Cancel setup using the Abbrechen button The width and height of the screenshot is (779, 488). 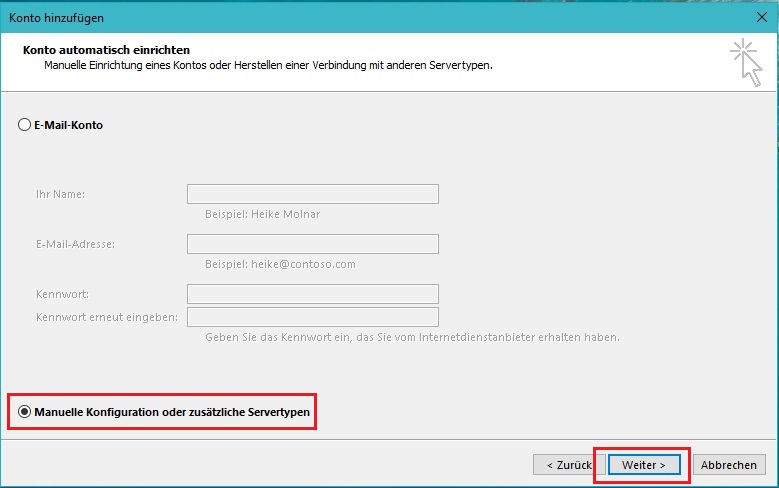[728, 465]
